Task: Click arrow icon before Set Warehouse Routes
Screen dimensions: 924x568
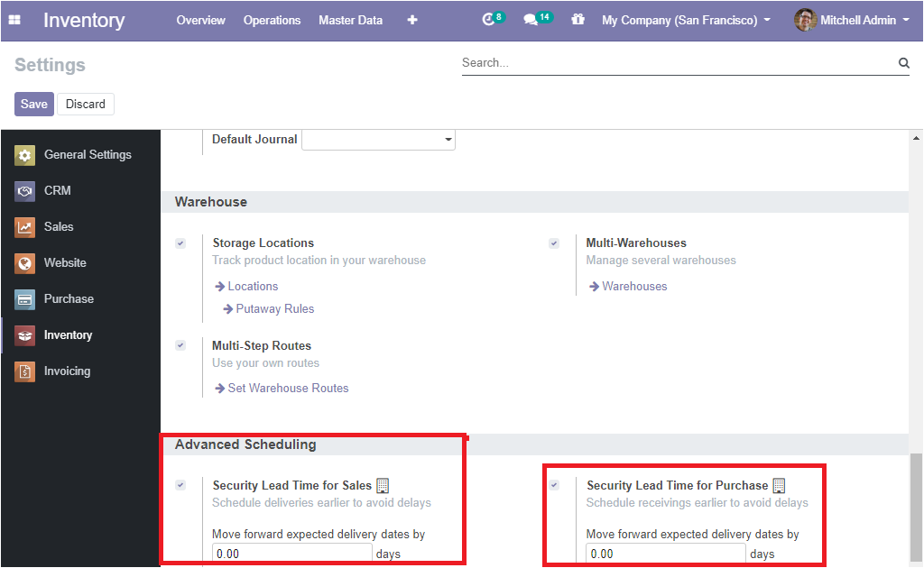Action: [x=220, y=388]
